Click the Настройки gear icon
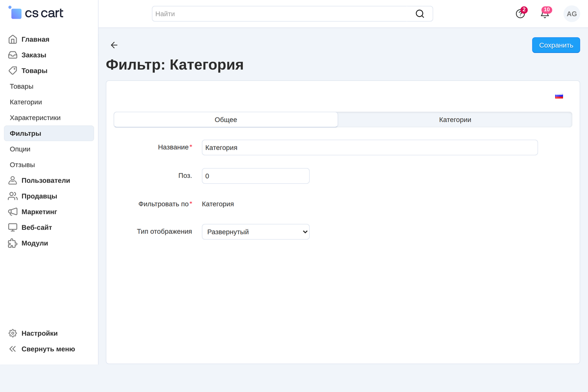 [x=13, y=333]
